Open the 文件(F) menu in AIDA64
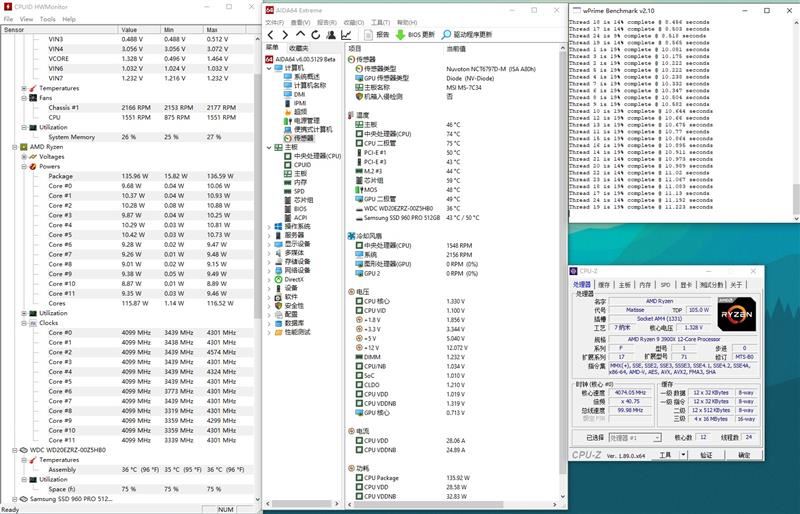Screen dimensions: 800x514 [274, 22]
